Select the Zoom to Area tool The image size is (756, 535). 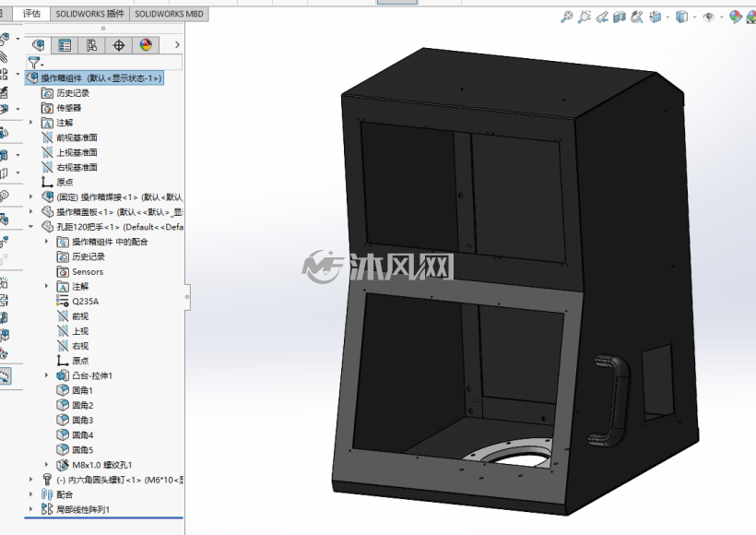pyautogui.click(x=585, y=18)
